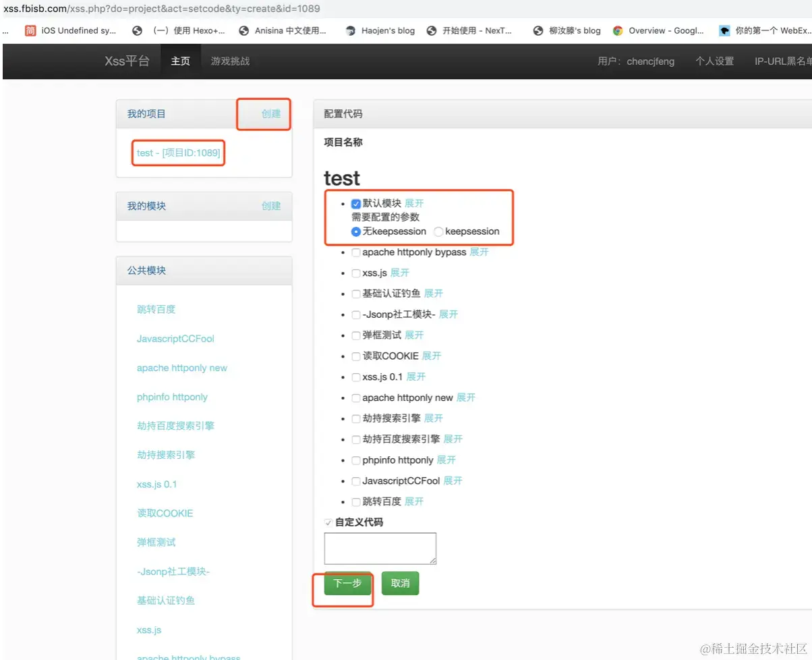Image resolution: width=812 pixels, height=660 pixels.
Task: Open the NexT bookmark globe icon
Action: 432,30
